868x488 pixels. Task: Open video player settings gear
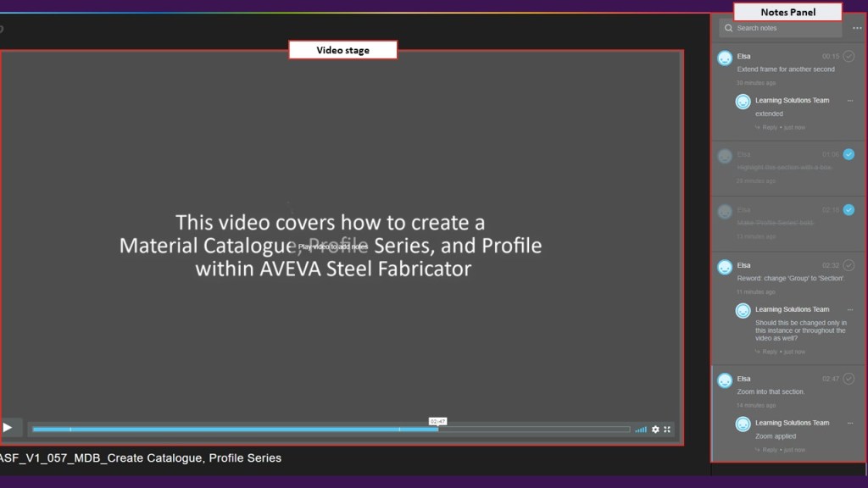pos(655,430)
